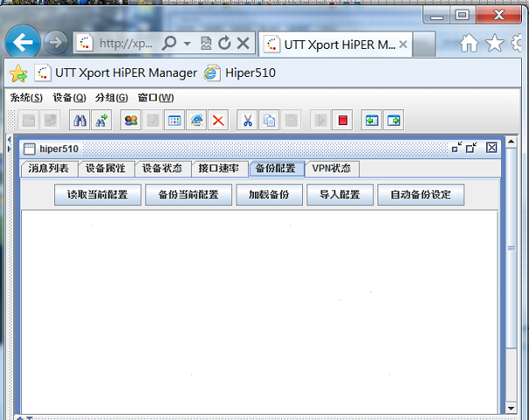Click the grayed paste clipboard icon
Screen dimensions: 529x420
(291, 120)
